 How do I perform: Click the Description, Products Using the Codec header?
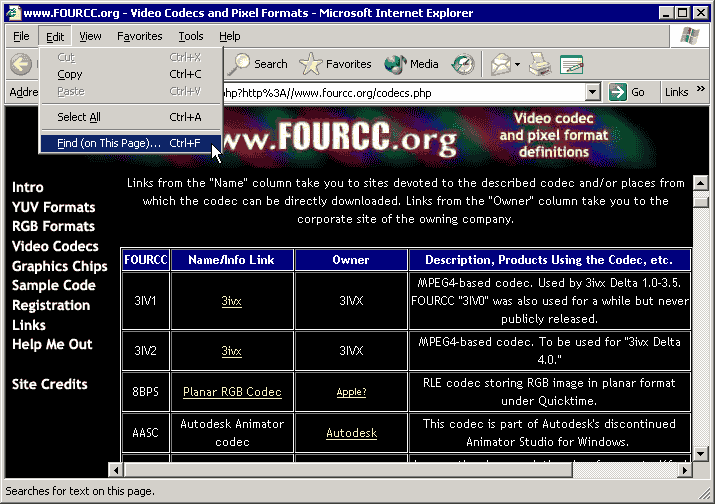(549, 260)
